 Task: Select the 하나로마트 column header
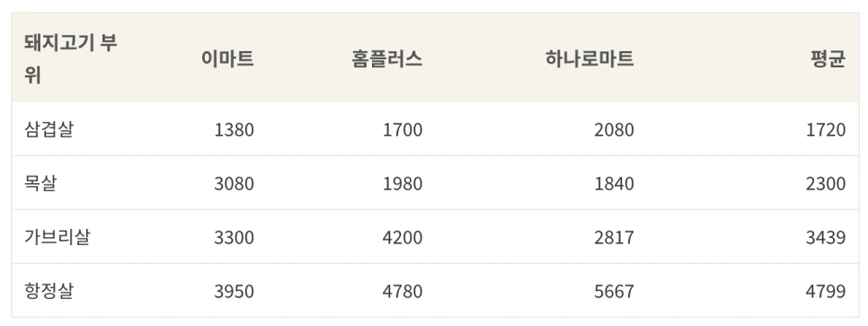pos(589,58)
